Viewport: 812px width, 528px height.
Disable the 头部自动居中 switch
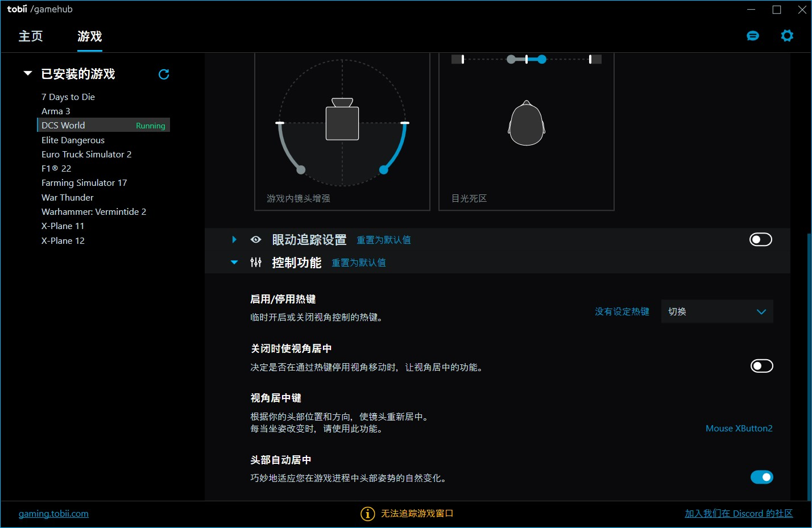tap(762, 477)
